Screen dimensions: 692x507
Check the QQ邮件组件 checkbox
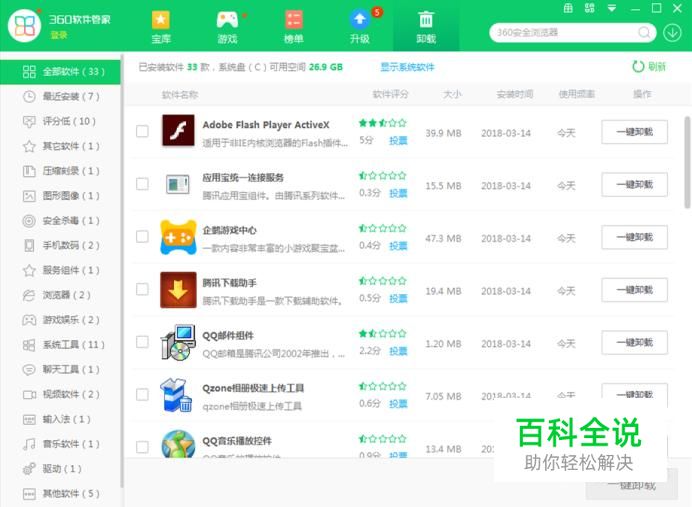click(x=142, y=342)
